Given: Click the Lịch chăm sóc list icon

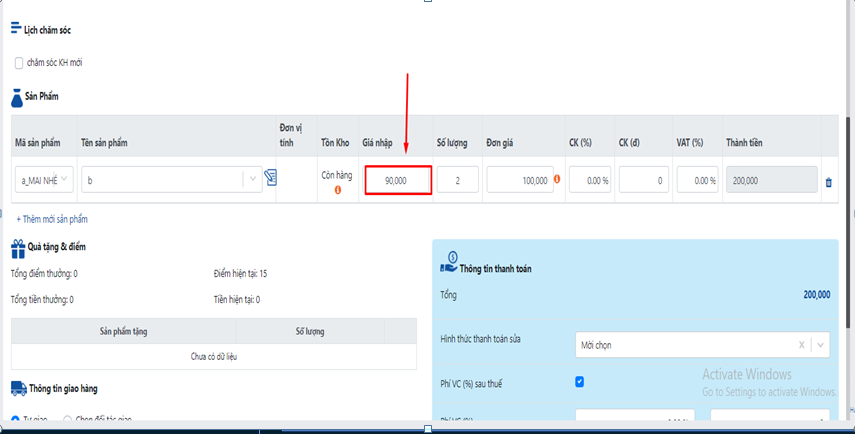Looking at the screenshot, I should [16, 29].
